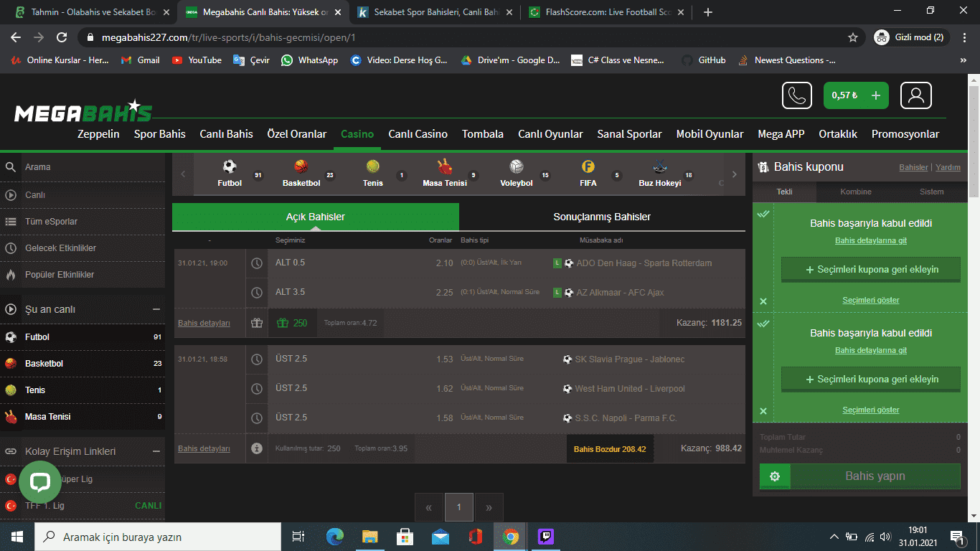Open the phone contact icon in header
This screenshot has height=551, width=980.
click(x=796, y=95)
